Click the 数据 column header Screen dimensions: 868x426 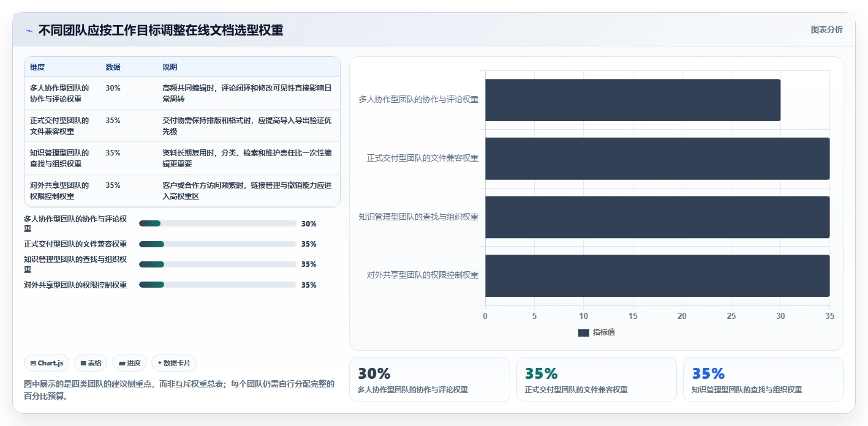(x=113, y=67)
